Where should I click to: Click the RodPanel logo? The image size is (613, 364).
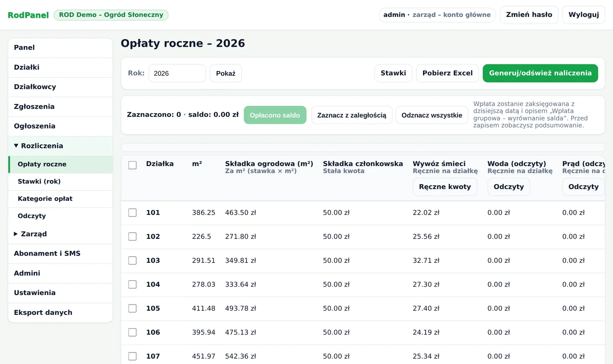[x=28, y=15]
